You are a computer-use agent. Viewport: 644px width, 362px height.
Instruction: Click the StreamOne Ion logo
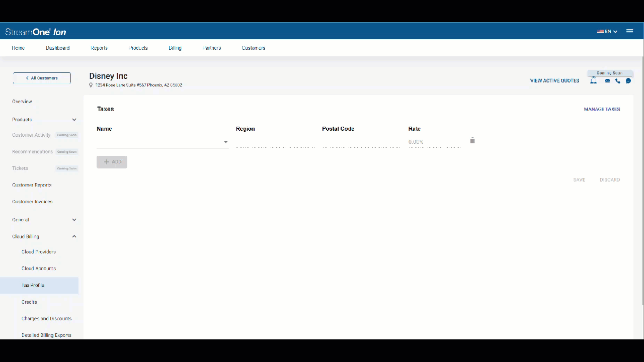coord(36,32)
